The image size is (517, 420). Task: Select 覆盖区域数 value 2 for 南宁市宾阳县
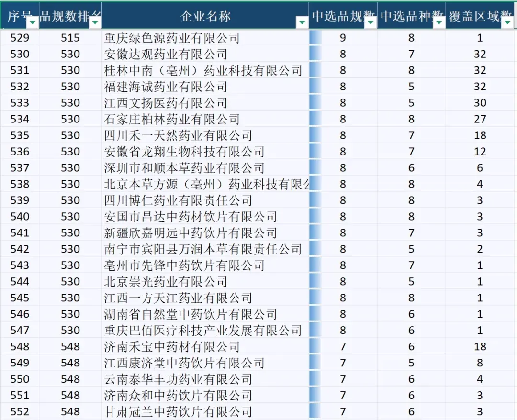pos(480,249)
